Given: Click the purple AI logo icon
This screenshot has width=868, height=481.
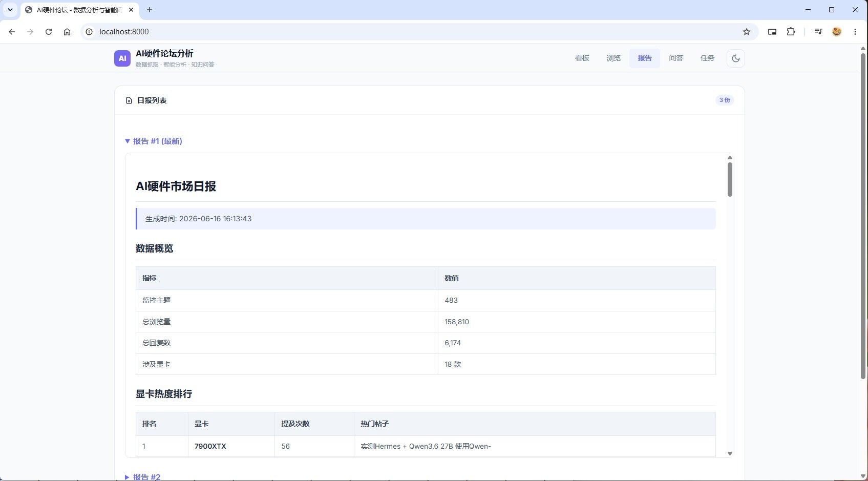Looking at the screenshot, I should point(122,58).
